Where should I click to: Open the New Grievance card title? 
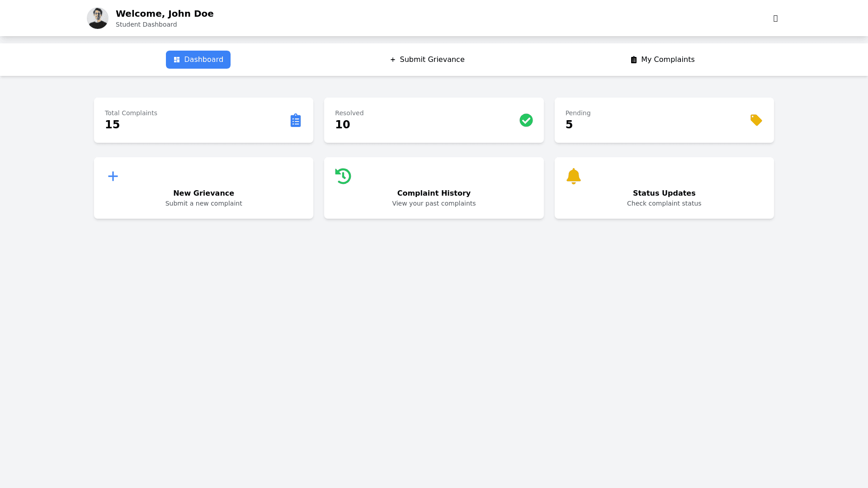(203, 193)
